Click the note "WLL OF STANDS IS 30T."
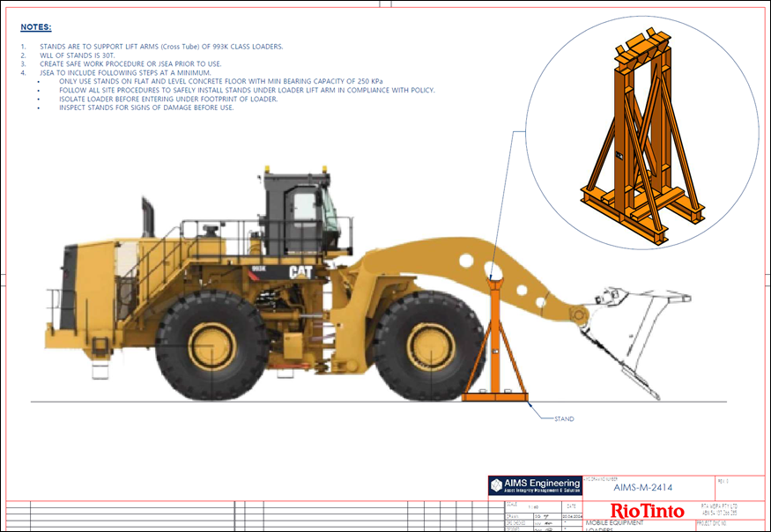Screen dimensions: 771x532 78,55
